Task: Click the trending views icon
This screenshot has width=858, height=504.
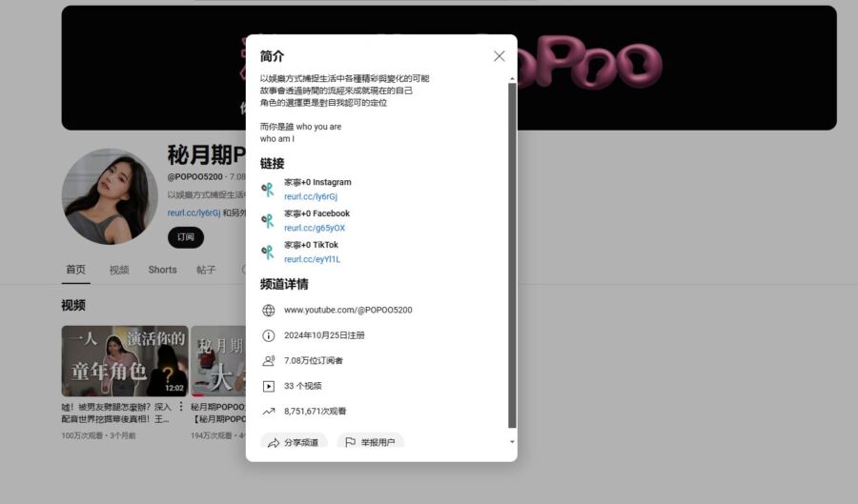Action: point(269,412)
